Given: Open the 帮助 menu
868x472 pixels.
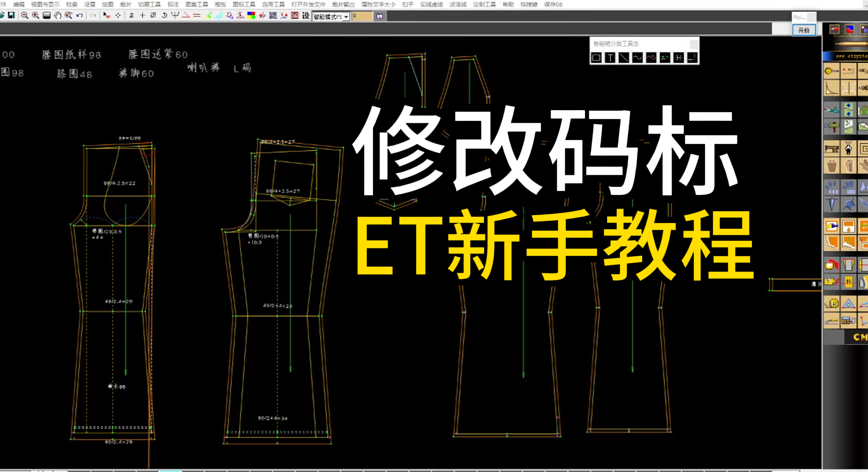Looking at the screenshot, I should (508, 4).
